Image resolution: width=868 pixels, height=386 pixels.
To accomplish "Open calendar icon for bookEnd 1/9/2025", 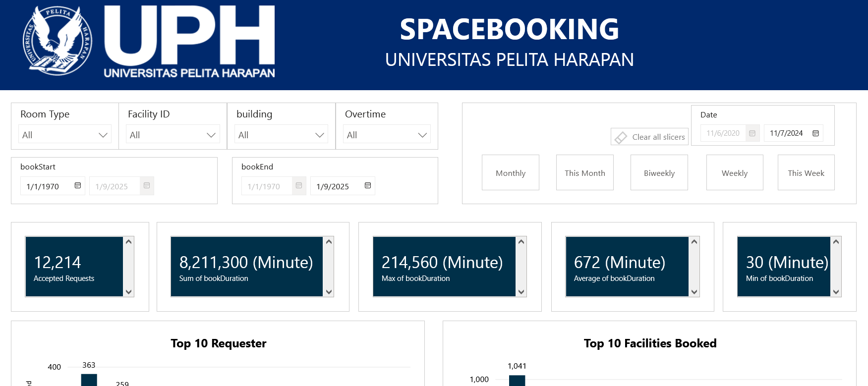I will click(368, 185).
